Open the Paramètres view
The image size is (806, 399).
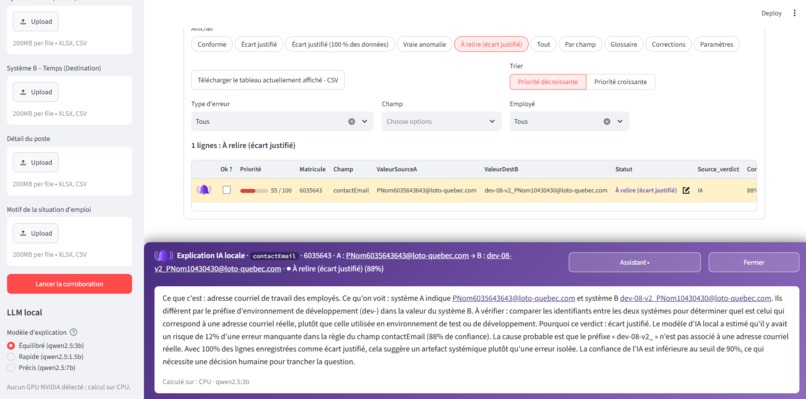pos(717,45)
